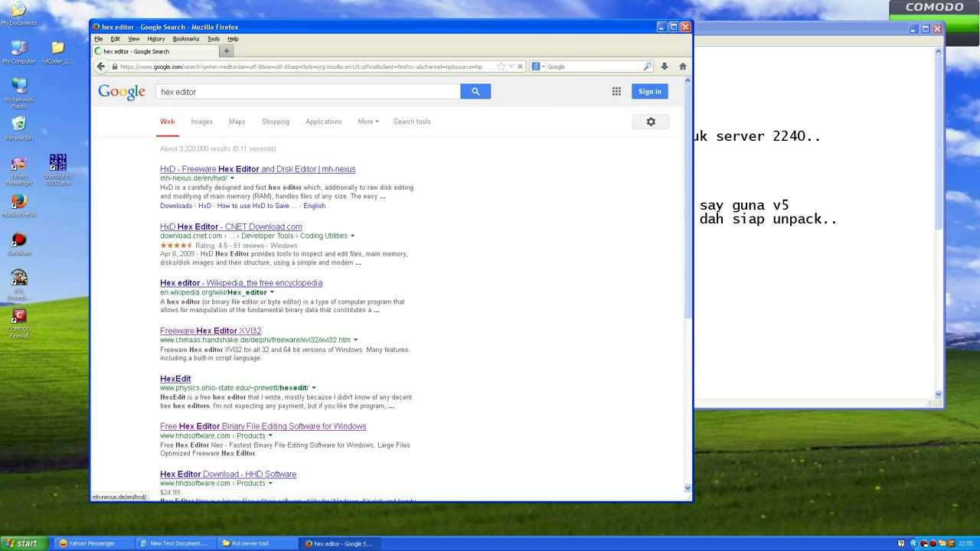Expand arrow next to mh-nexus.de/en/hxd/ URL
The height and width of the screenshot is (551, 980).
pos(232,178)
